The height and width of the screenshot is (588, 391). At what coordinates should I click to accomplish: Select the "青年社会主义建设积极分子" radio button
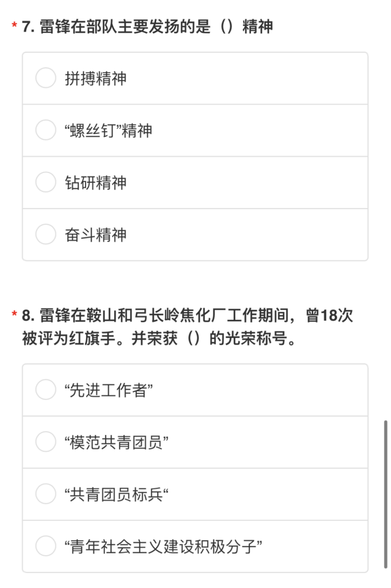tap(46, 546)
